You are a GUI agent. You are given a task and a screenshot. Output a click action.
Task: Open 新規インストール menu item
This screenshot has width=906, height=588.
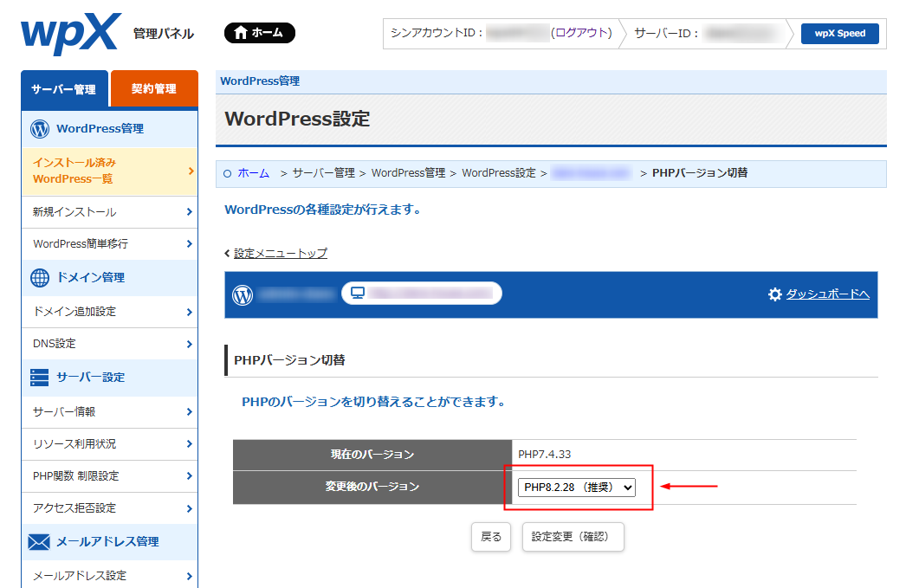click(x=109, y=212)
